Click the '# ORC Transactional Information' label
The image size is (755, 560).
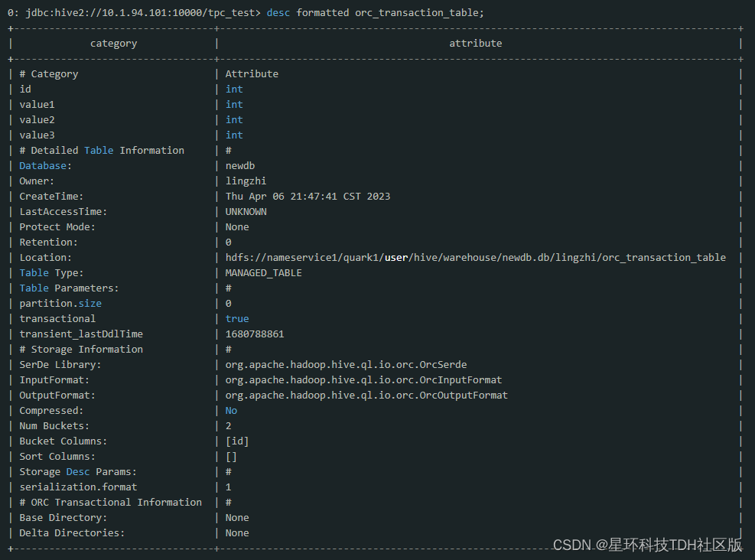pos(110,503)
